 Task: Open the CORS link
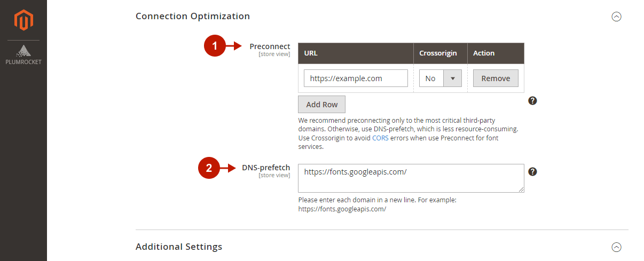point(380,138)
